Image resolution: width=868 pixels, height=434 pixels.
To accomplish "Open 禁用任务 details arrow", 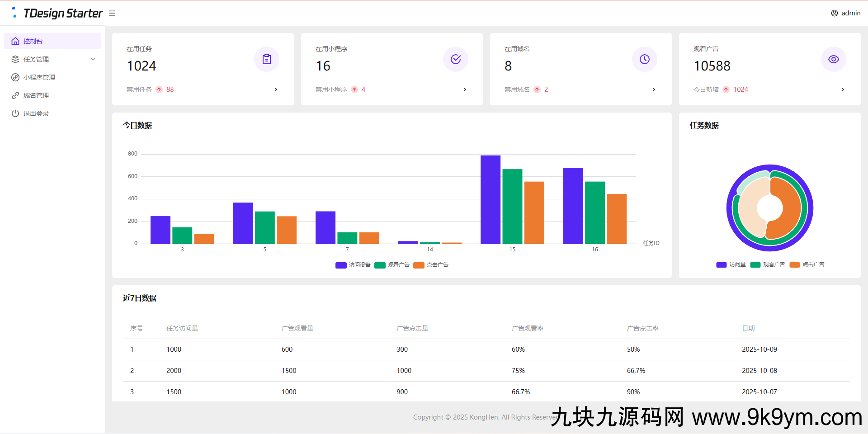I will click(276, 90).
